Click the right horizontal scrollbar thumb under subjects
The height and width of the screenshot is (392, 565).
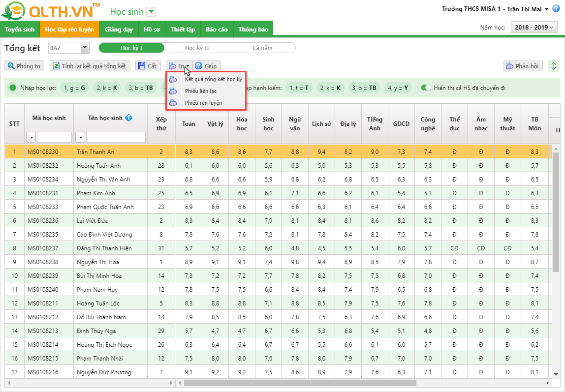[300, 383]
